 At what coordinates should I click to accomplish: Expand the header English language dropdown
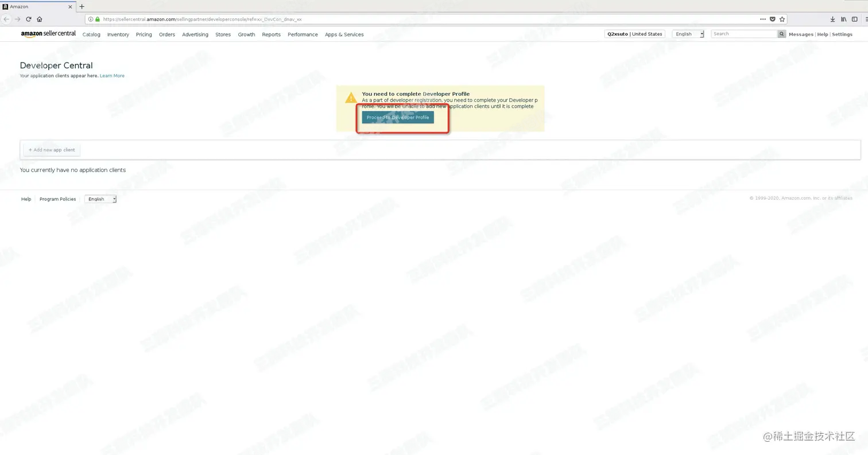[x=688, y=34]
